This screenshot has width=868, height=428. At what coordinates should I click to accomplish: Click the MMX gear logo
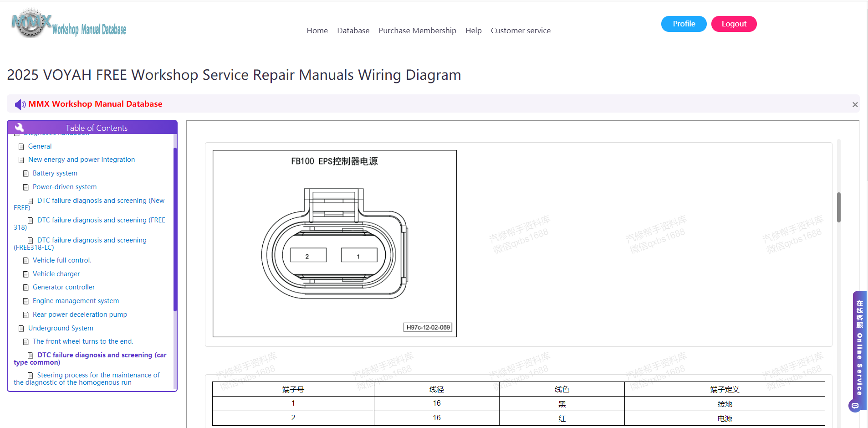point(31,22)
